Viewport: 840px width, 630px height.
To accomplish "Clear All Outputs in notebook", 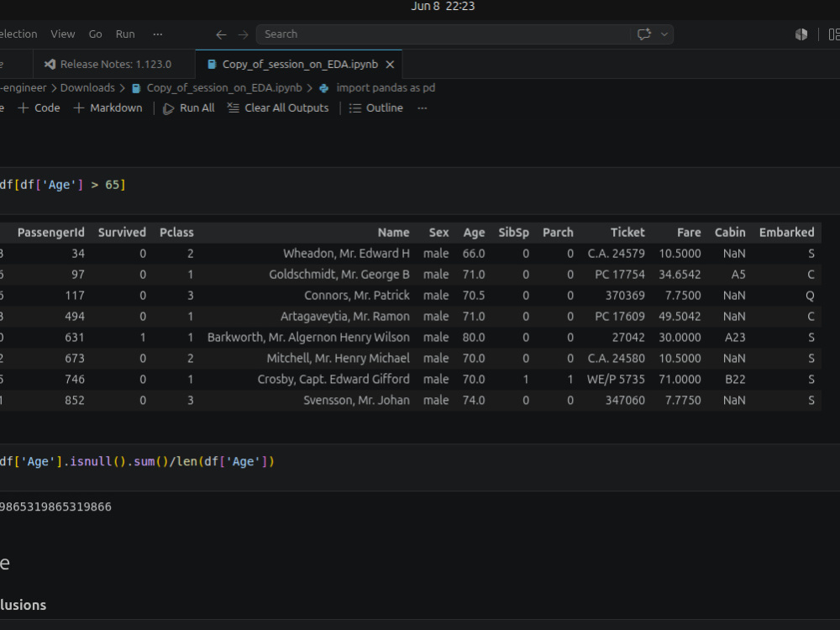I will click(278, 108).
